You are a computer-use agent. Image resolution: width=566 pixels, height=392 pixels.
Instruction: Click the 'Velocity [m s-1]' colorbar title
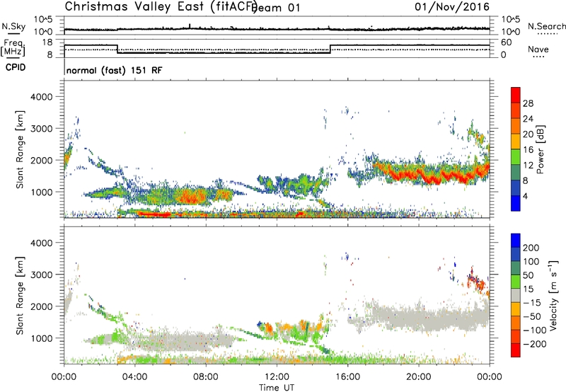coord(553,295)
